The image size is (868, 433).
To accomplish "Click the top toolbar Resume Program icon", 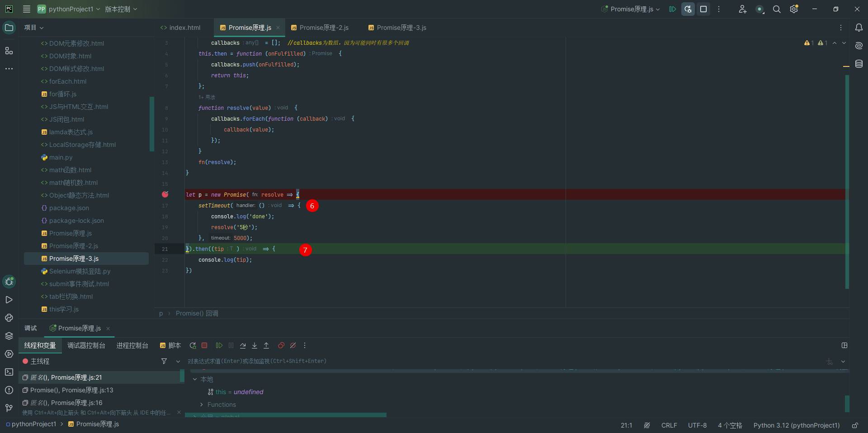I will point(673,9).
